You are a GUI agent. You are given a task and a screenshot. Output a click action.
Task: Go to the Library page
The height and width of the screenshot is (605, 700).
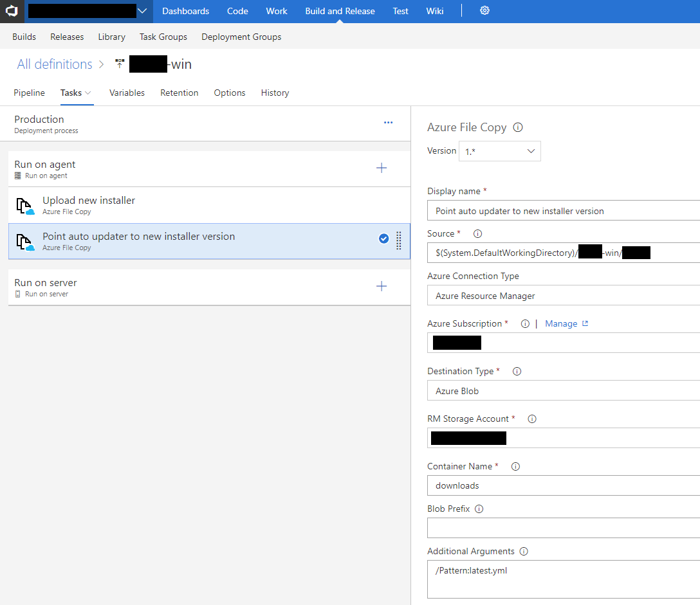click(x=111, y=37)
